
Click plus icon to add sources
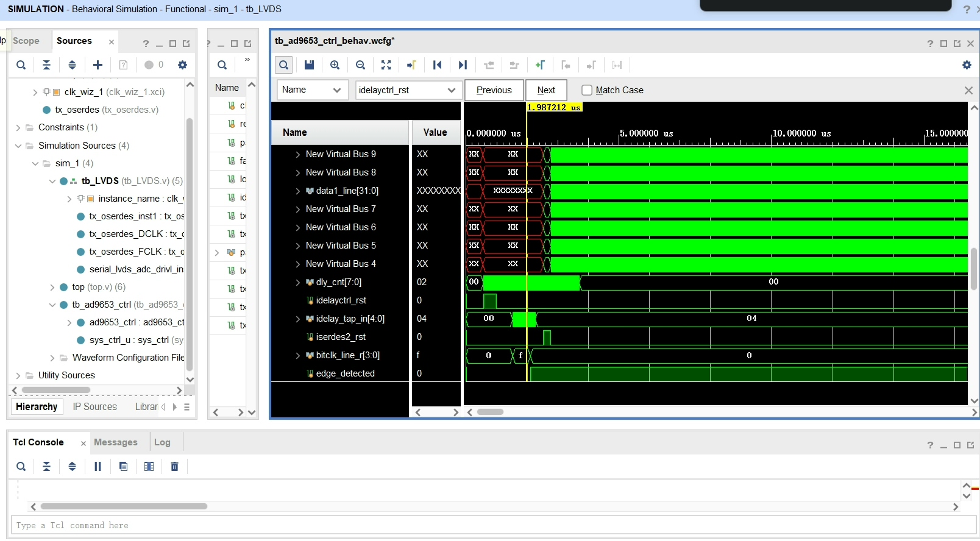[x=98, y=65]
